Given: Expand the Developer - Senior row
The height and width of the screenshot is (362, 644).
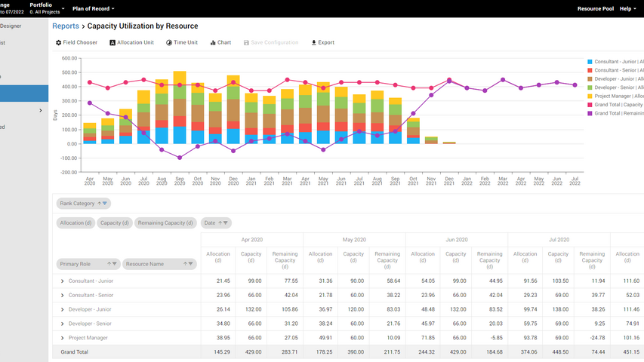Looking at the screenshot, I should (x=63, y=324).
